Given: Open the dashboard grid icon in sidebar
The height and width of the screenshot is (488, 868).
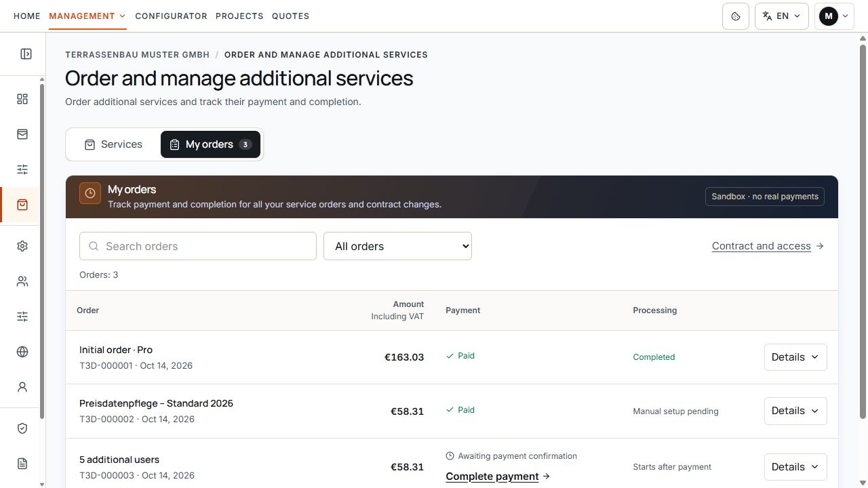Looking at the screenshot, I should (x=22, y=99).
